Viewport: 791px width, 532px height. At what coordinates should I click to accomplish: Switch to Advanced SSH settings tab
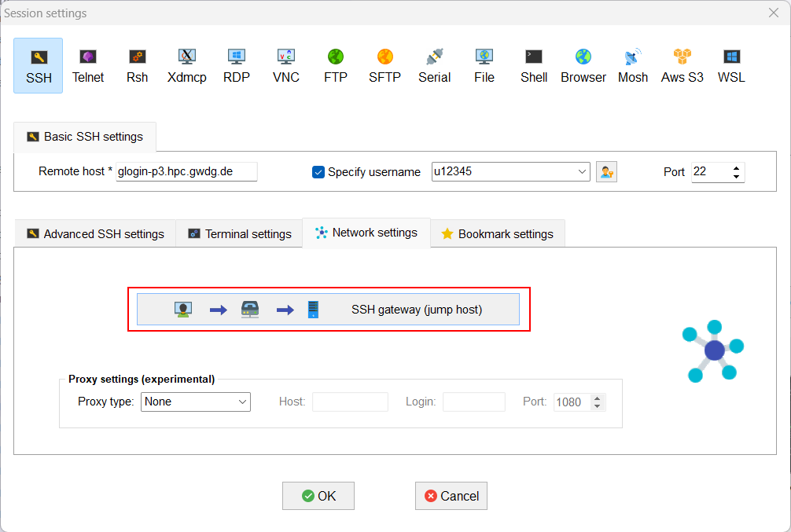[x=94, y=233]
